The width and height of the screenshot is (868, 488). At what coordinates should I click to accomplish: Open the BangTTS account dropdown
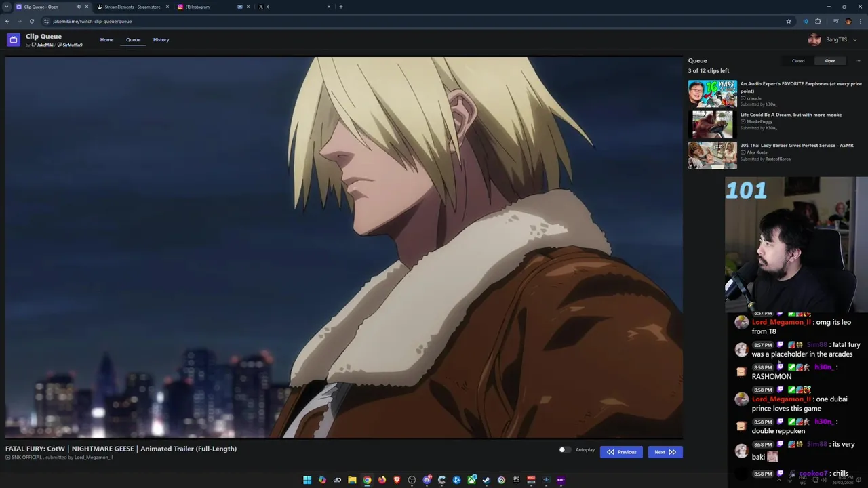(x=833, y=40)
